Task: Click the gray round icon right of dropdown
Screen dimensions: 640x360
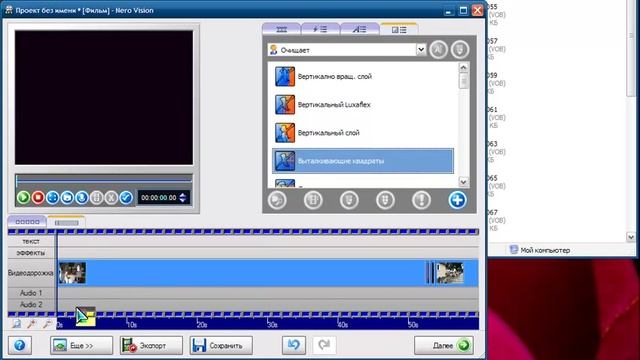Action: coord(438,49)
